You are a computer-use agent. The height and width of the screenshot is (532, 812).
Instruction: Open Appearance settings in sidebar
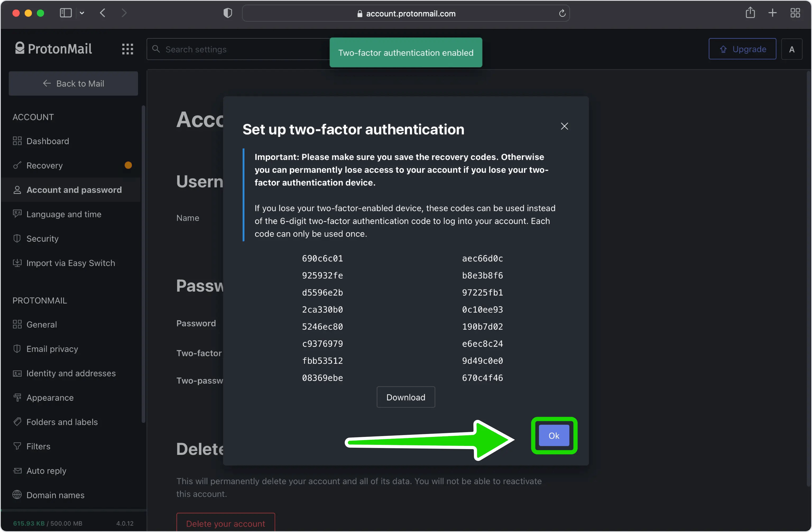click(50, 398)
